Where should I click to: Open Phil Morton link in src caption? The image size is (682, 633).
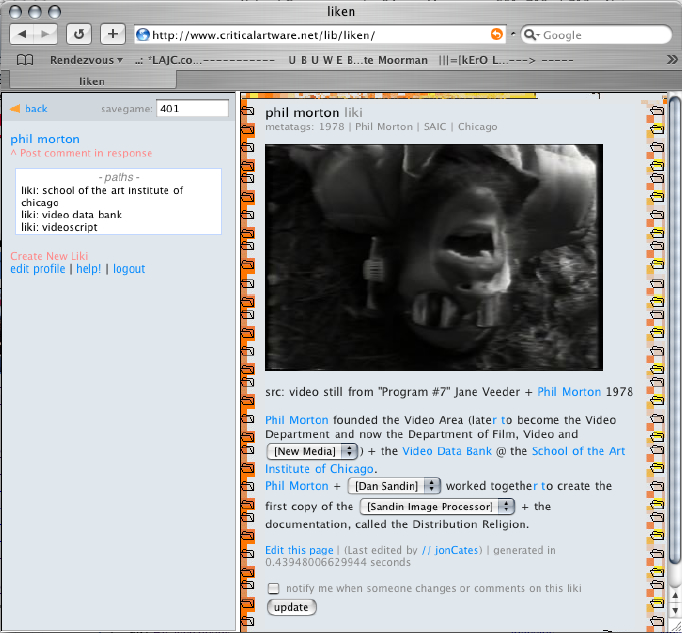(569, 392)
